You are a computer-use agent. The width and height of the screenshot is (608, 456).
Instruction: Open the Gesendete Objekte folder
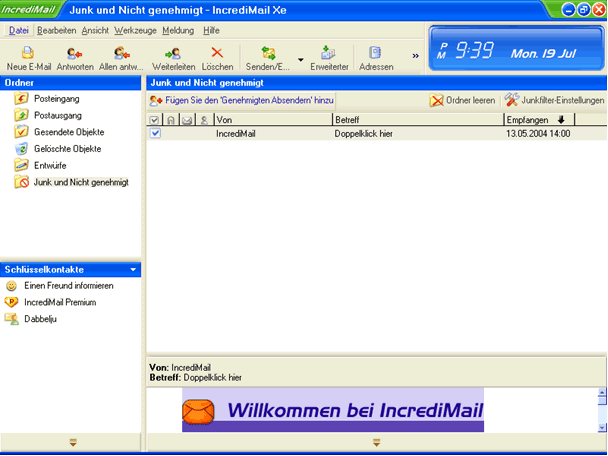pos(69,132)
